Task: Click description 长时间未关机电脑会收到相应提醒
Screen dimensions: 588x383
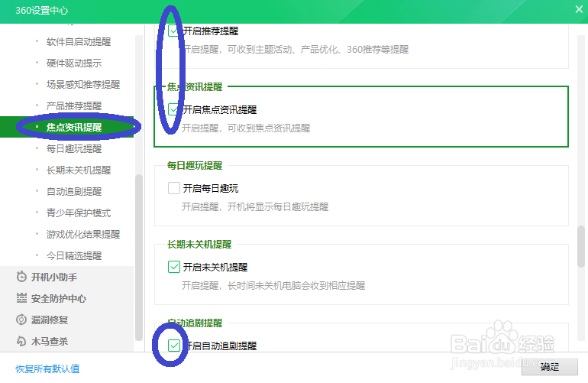Action: (296, 285)
